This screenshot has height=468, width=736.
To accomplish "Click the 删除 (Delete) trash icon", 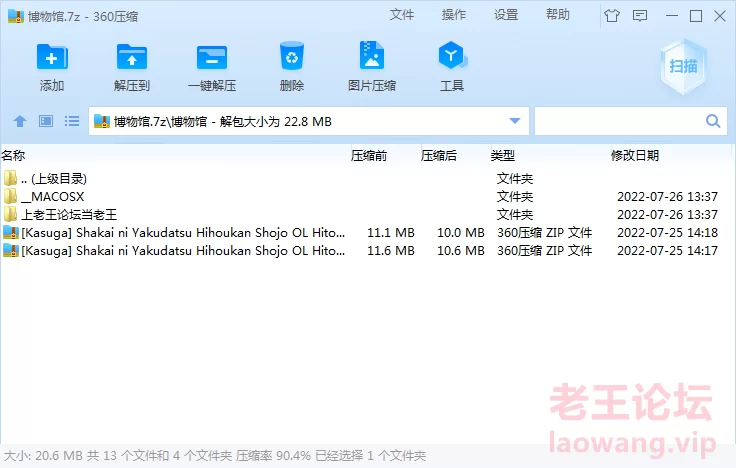I will coord(291,56).
